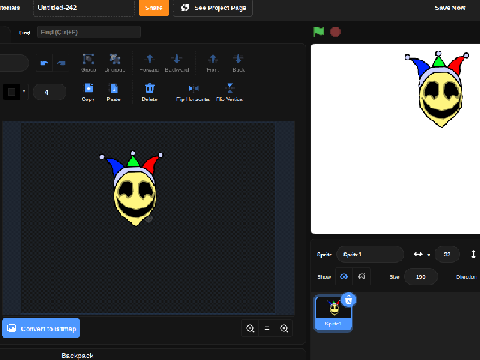Delete Sprite1 using its trash badge
480x360 pixels.
pos(349,300)
